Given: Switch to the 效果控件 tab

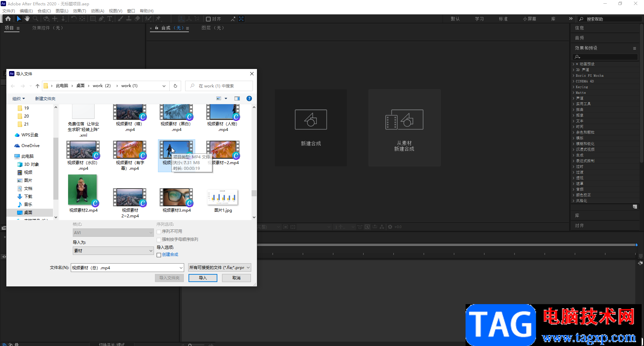Looking at the screenshot, I should [47, 28].
